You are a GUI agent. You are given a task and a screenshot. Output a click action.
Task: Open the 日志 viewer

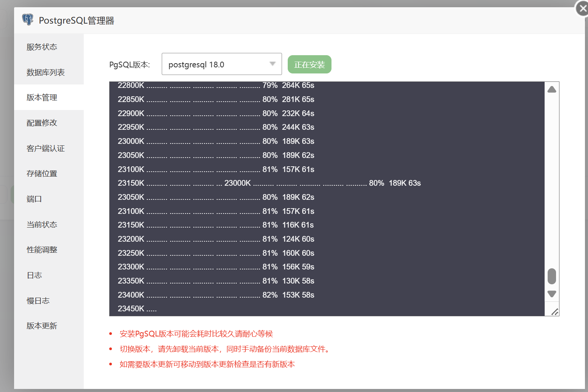(x=34, y=275)
